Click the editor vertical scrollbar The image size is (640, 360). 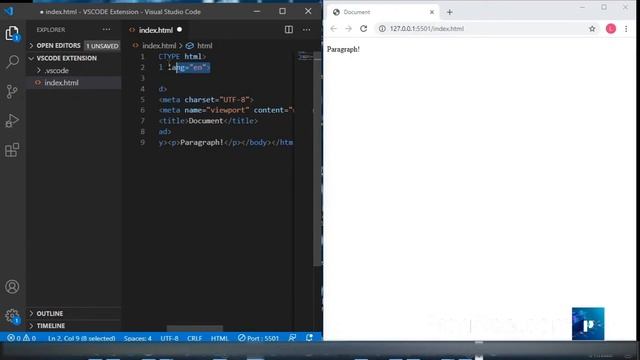tap(318, 159)
